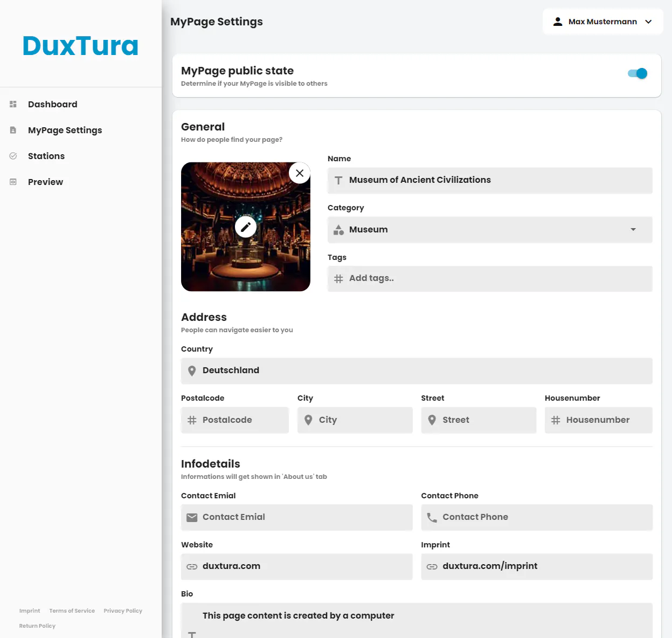The image size is (672, 638).
Task: Click the link icon next to duxtura.com
Action: coord(192,566)
